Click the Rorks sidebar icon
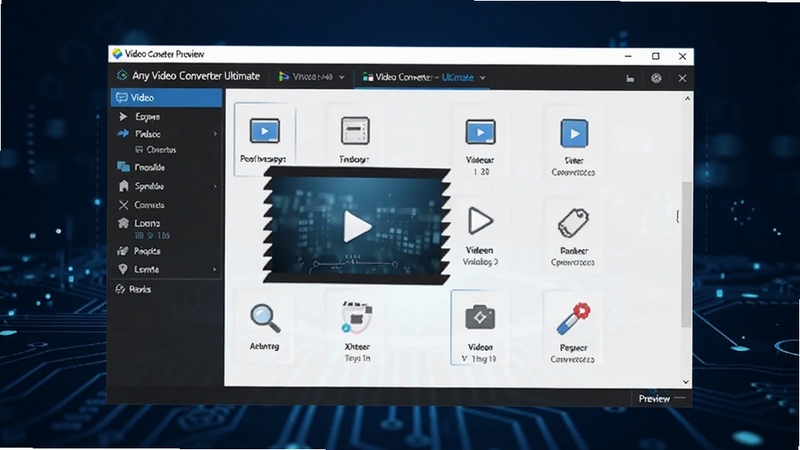Viewport: 800px width, 450px height. tap(120, 289)
